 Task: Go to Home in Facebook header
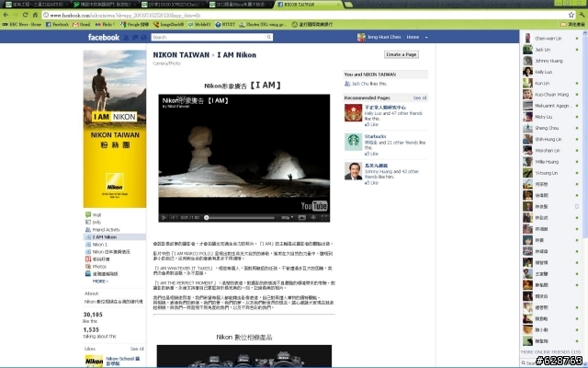coord(413,37)
